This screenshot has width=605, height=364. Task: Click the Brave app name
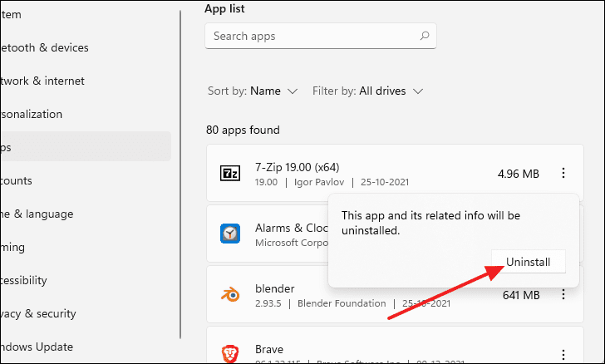[x=269, y=349]
